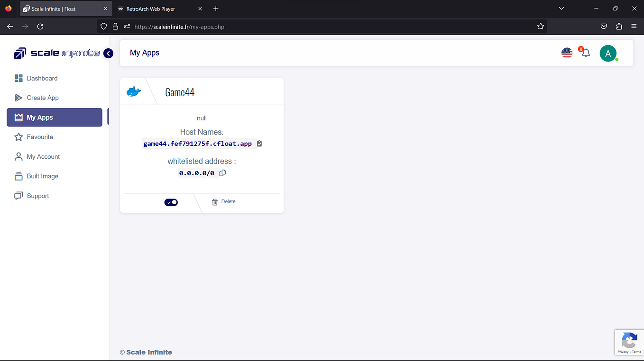This screenshot has width=644, height=361.
Task: Change language using the flag icon
Action: [567, 53]
